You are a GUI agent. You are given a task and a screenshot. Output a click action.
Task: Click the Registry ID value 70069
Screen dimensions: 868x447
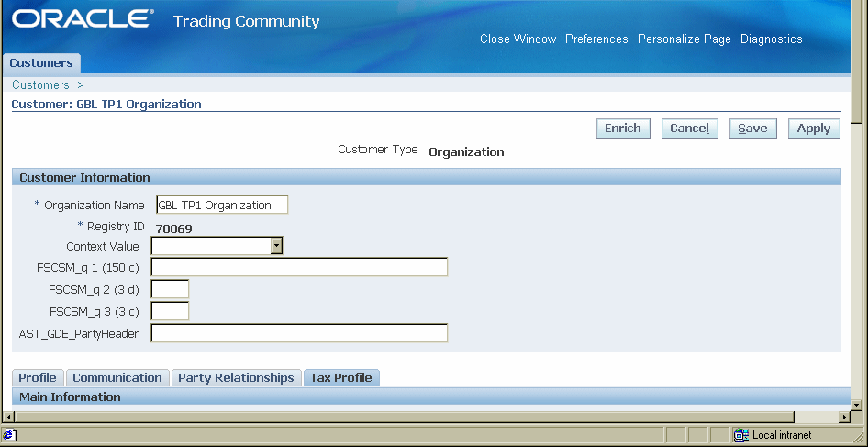point(173,229)
